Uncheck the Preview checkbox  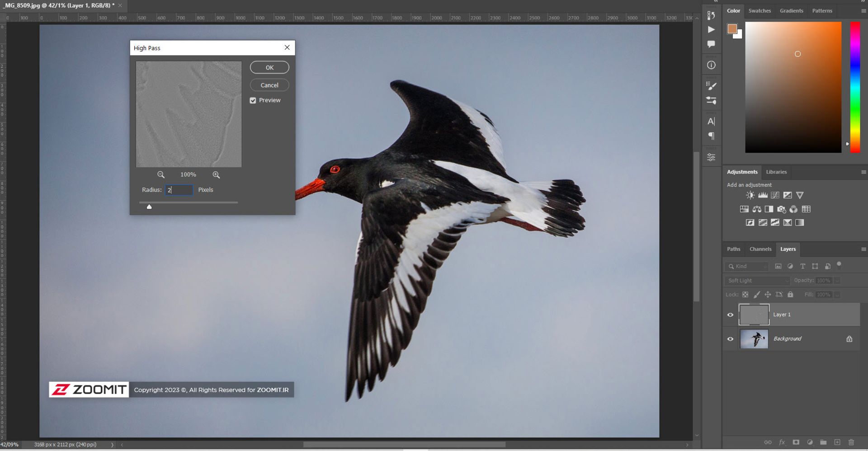pos(253,100)
